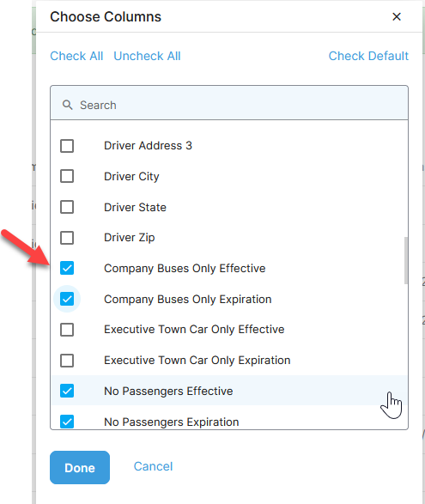
Task: Click the search magnifier icon
Action: [x=67, y=105]
